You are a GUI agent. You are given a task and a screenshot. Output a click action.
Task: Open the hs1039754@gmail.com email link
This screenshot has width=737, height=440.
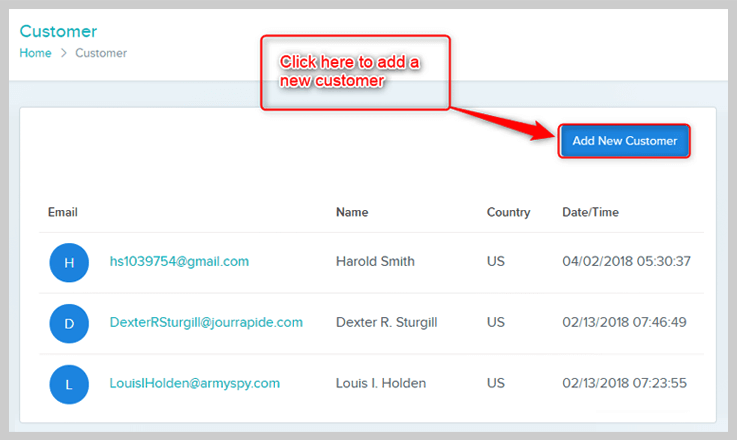[179, 261]
